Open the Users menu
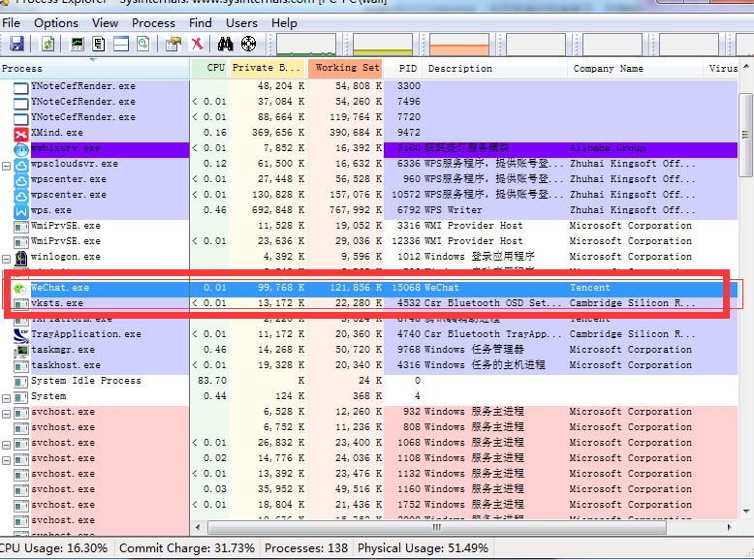This screenshot has width=754, height=560. tap(241, 23)
